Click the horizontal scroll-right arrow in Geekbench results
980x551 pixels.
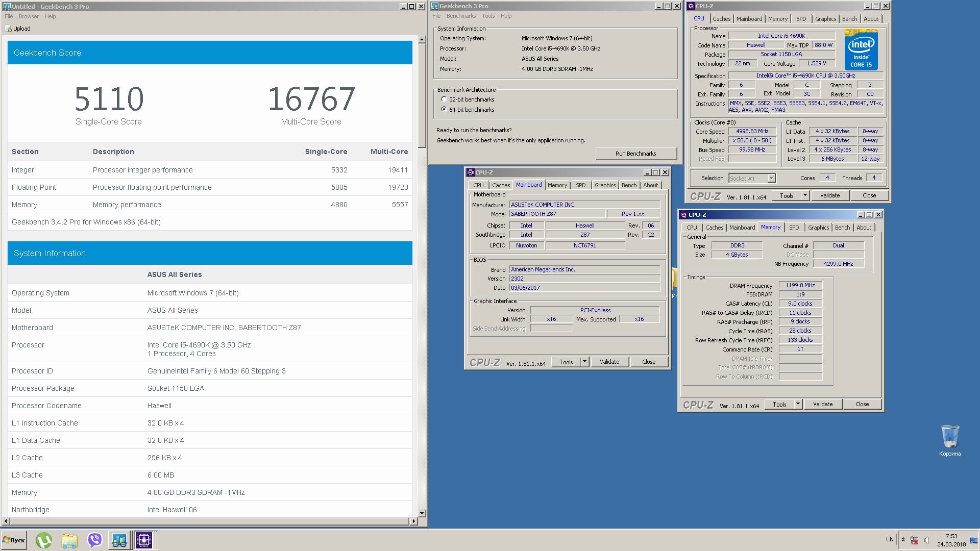point(413,521)
